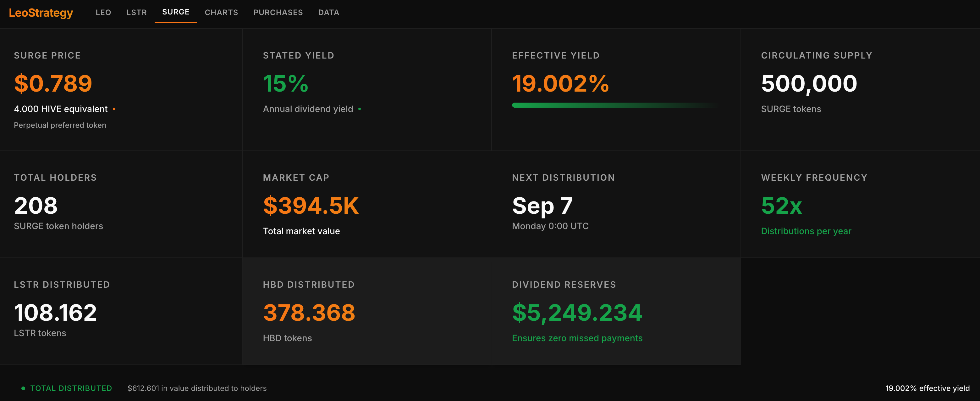The width and height of the screenshot is (980, 401).
Task: Click the 52x weekly frequency value
Action: tap(781, 206)
